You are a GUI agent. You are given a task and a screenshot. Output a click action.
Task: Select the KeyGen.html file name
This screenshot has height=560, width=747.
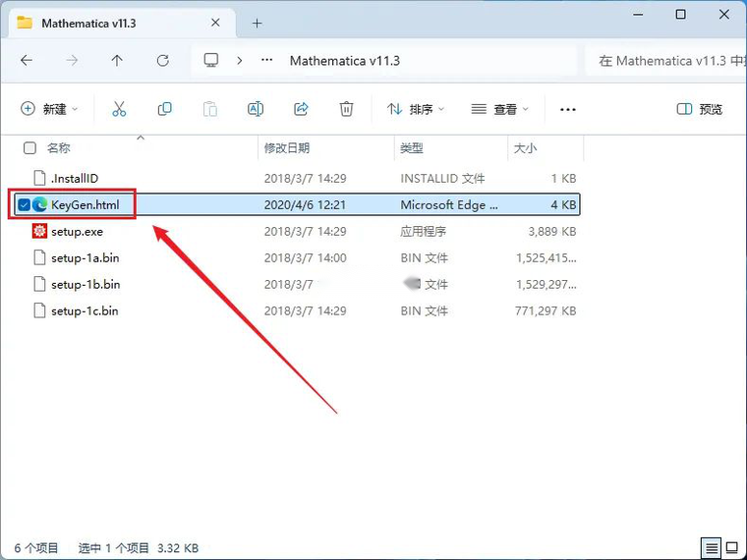pos(86,204)
